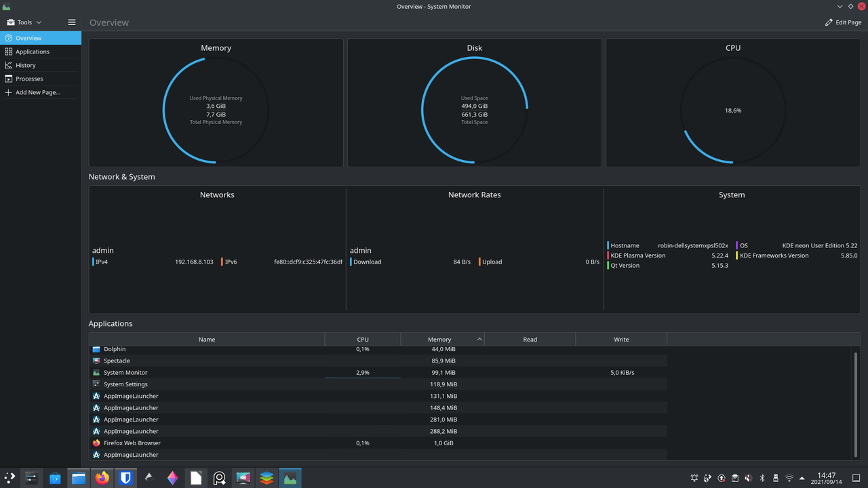Screen dimensions: 868x488
Task: Open the clipboard tray icon
Action: point(735,479)
